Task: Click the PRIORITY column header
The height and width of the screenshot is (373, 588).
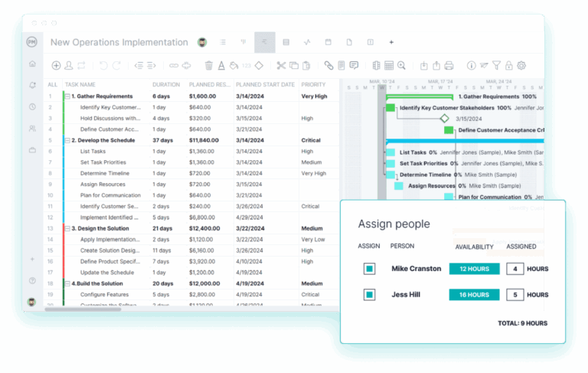Action: pyautogui.click(x=313, y=85)
